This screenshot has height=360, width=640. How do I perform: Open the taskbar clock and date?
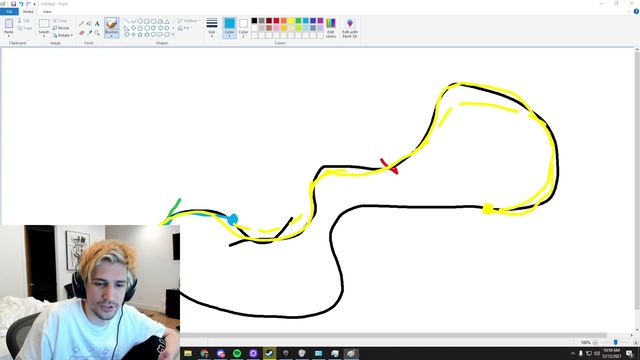tap(611, 353)
